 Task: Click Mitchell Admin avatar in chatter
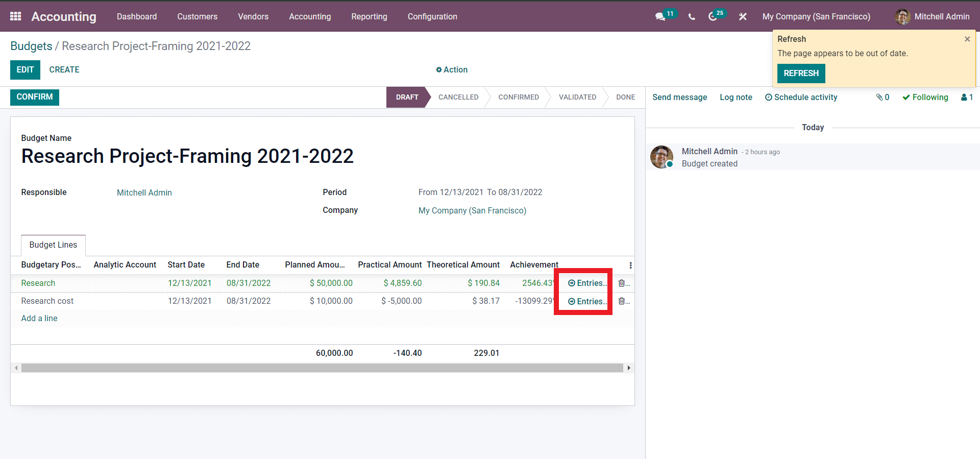[x=661, y=157]
